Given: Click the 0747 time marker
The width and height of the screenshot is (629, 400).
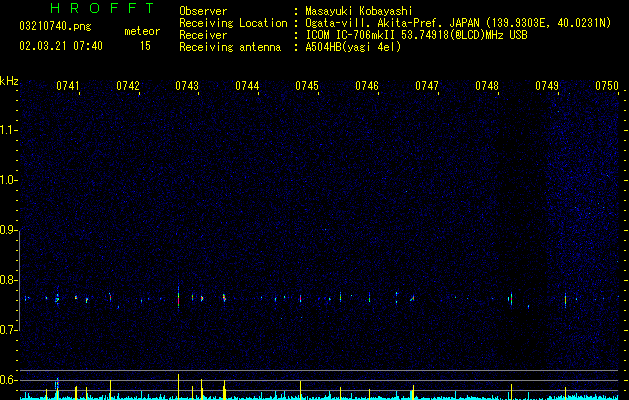Looking at the screenshot, I should tap(427, 86).
